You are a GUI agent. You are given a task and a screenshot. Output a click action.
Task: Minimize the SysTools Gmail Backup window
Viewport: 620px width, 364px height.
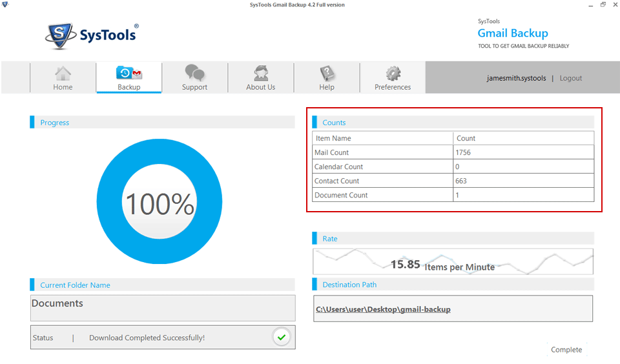tap(590, 5)
